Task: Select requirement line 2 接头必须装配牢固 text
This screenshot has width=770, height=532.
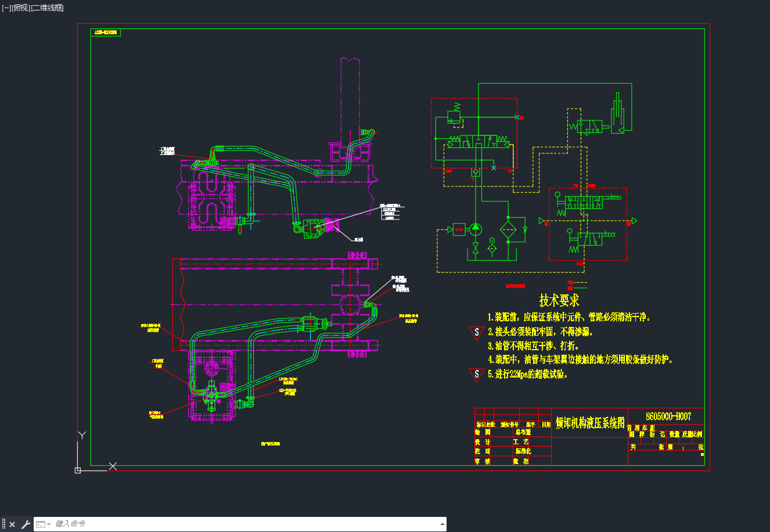Action: (541, 332)
